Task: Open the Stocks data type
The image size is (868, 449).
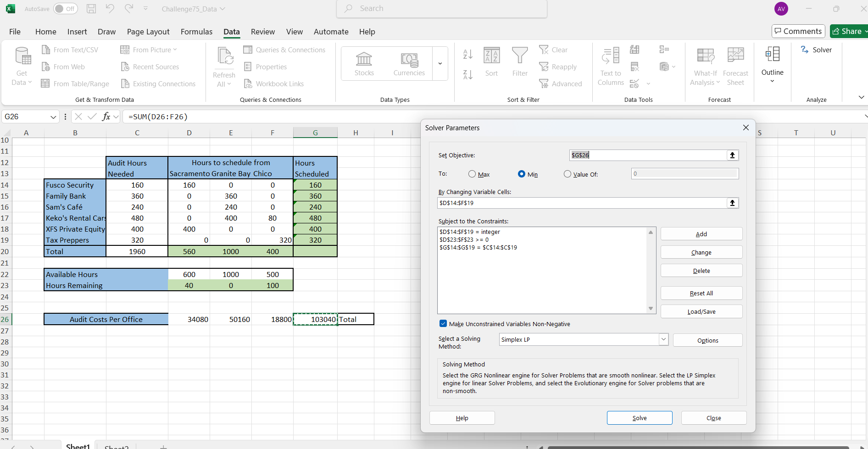Action: click(x=364, y=64)
